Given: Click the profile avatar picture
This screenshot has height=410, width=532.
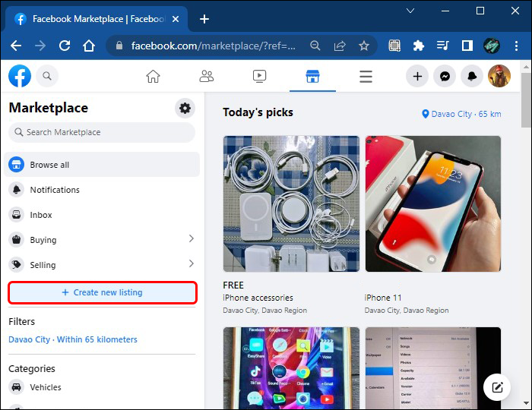Looking at the screenshot, I should pyautogui.click(x=499, y=76).
